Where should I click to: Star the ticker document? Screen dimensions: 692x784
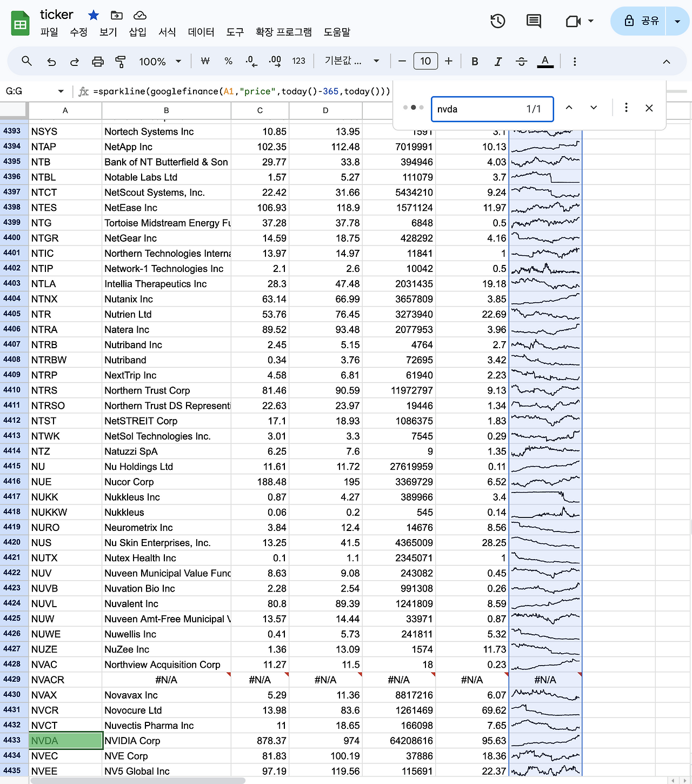tap(94, 15)
